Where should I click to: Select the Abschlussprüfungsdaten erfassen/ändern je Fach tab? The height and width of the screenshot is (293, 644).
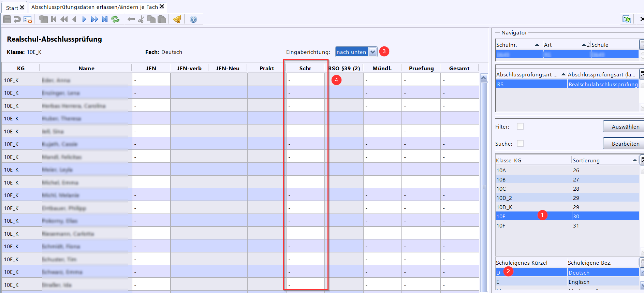click(x=94, y=7)
